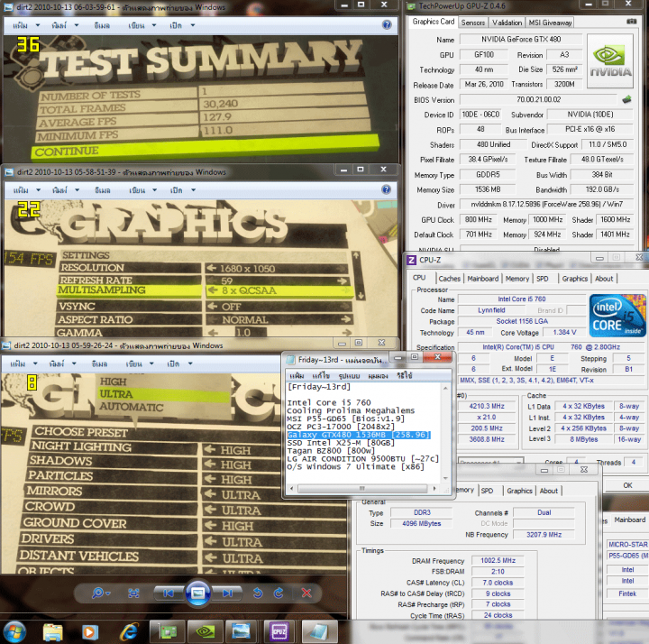Screen dimensions: 649x644
Task: Click the GPU-Z screenshot camera icon
Action: tap(631, 21)
